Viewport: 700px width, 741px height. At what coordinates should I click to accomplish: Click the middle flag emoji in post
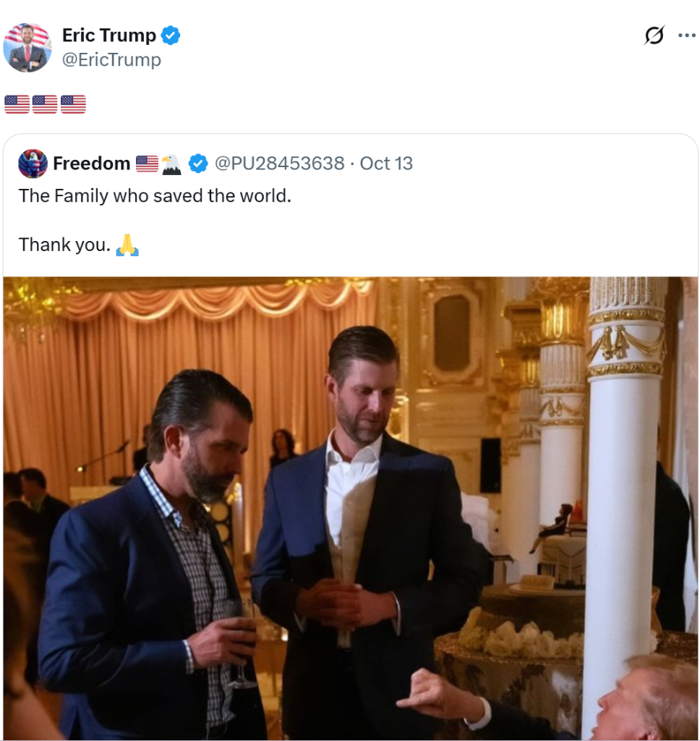pos(45,104)
